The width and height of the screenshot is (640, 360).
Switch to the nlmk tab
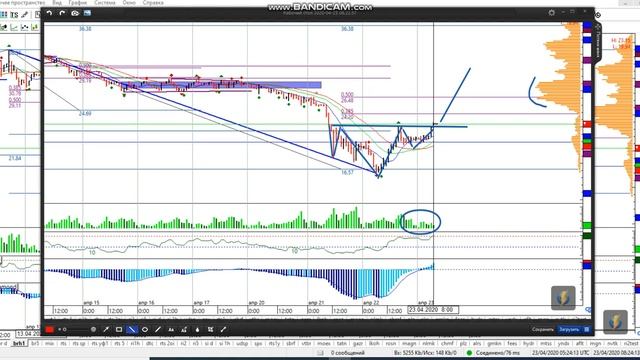[429, 344]
